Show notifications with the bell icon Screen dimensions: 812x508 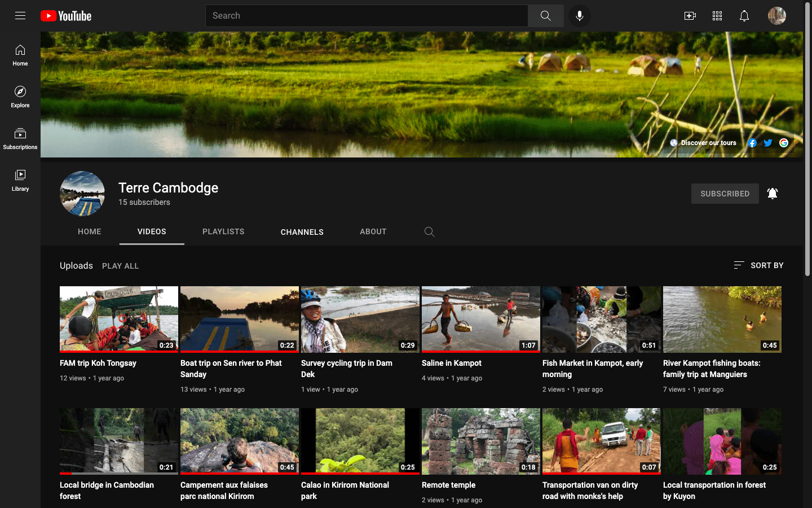tap(744, 16)
